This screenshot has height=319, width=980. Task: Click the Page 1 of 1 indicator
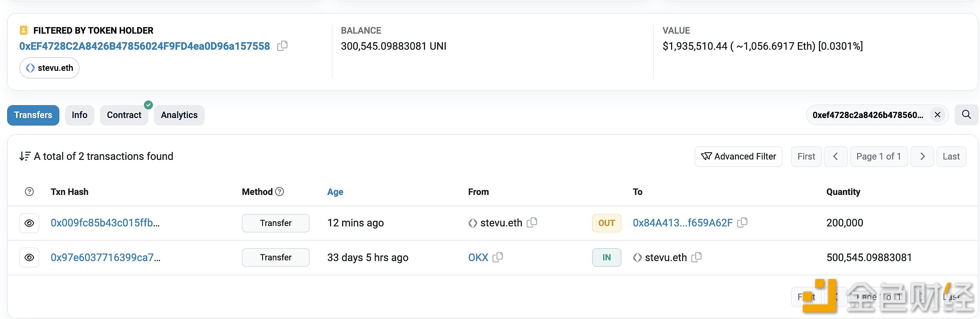tap(879, 157)
